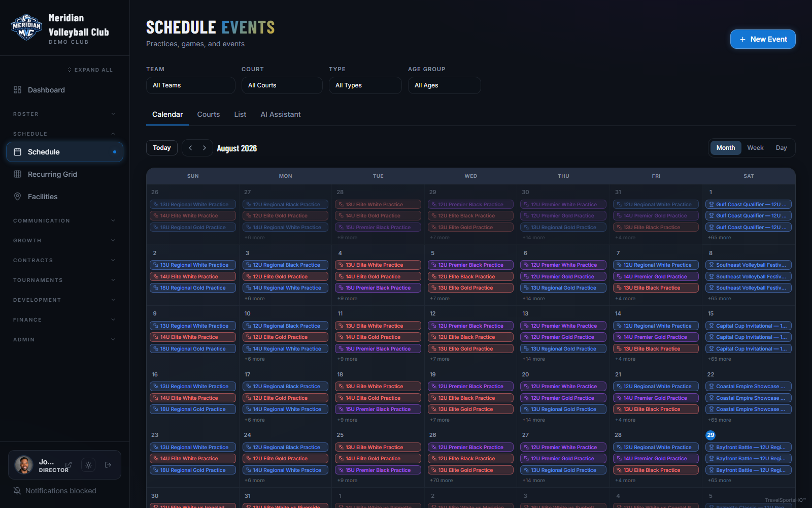812x508 pixels.
Task: Collapse the Schedule section
Action: [64, 134]
